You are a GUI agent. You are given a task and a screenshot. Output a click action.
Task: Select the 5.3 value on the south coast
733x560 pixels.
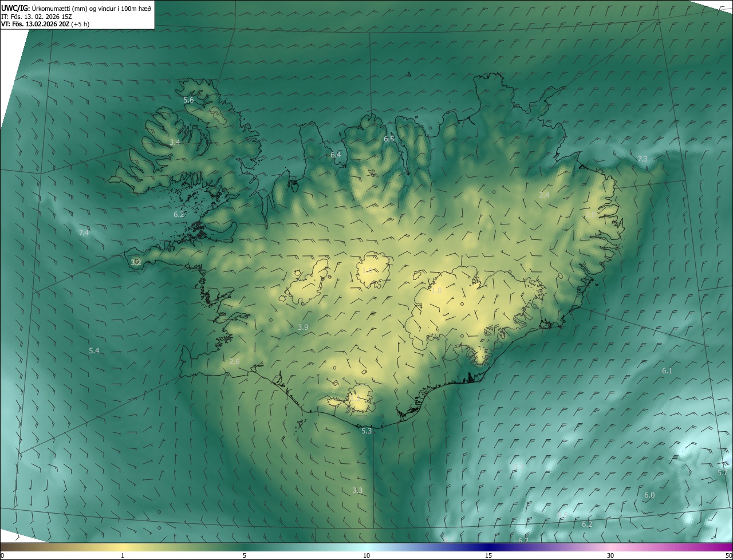point(366,431)
